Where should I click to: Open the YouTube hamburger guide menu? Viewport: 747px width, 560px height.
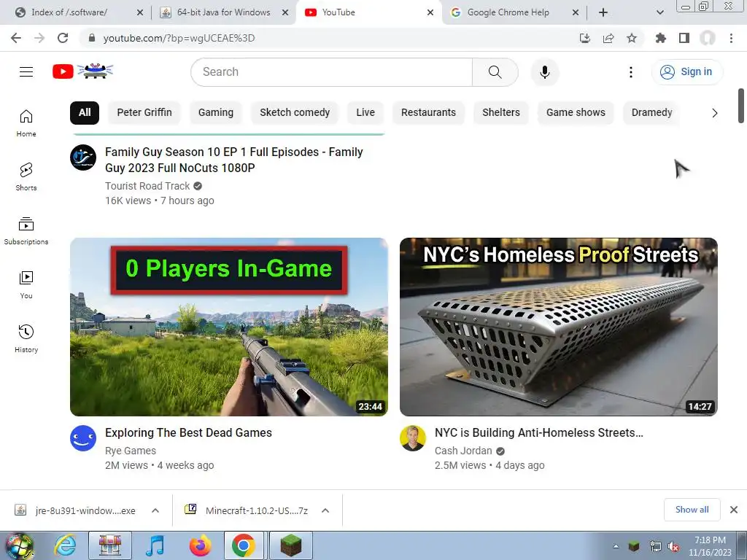(26, 72)
